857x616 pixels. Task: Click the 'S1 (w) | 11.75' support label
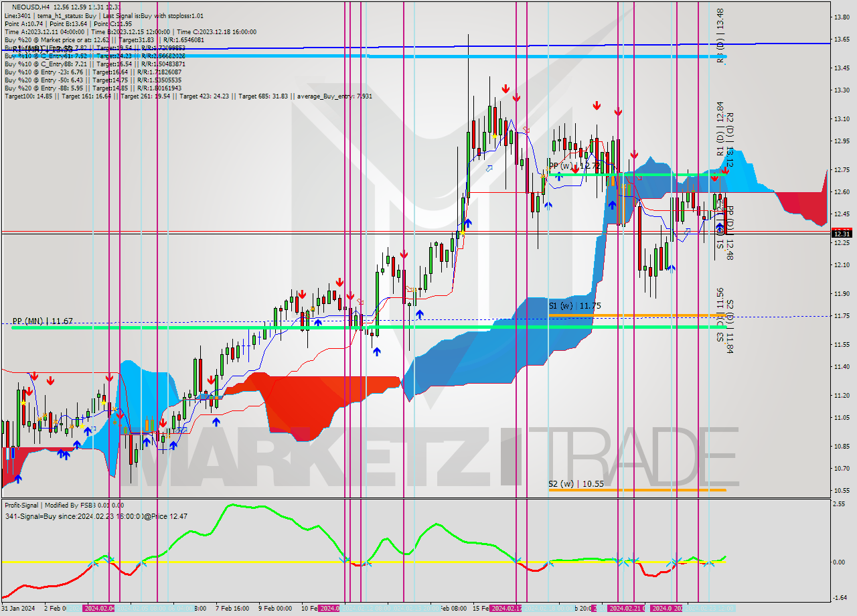point(574,305)
